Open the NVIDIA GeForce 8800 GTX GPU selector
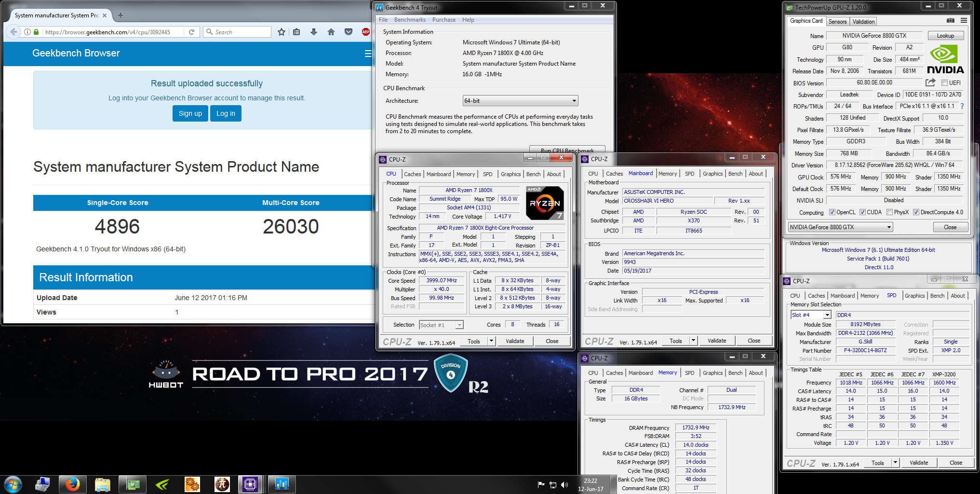The height and width of the screenshot is (494, 980). point(840,227)
